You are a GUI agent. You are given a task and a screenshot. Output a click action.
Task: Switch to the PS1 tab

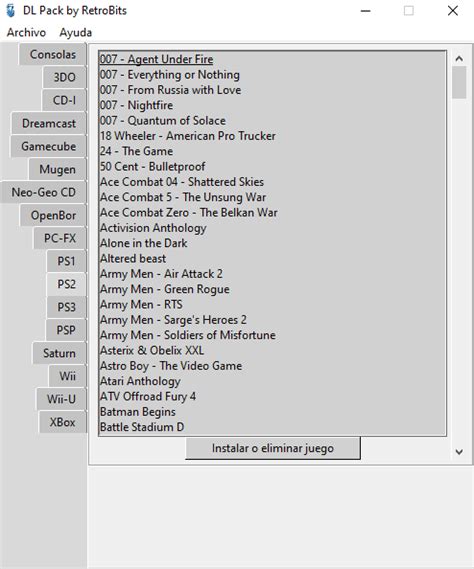(x=66, y=261)
